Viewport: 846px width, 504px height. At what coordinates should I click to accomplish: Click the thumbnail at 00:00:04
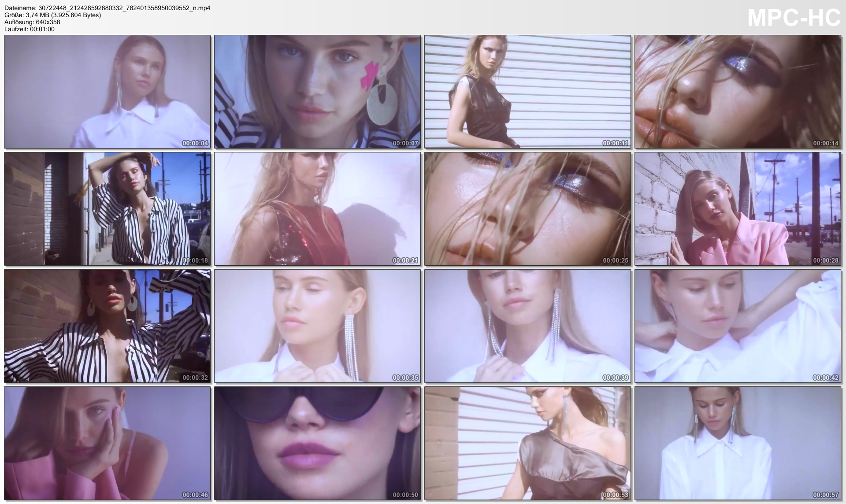click(x=107, y=92)
